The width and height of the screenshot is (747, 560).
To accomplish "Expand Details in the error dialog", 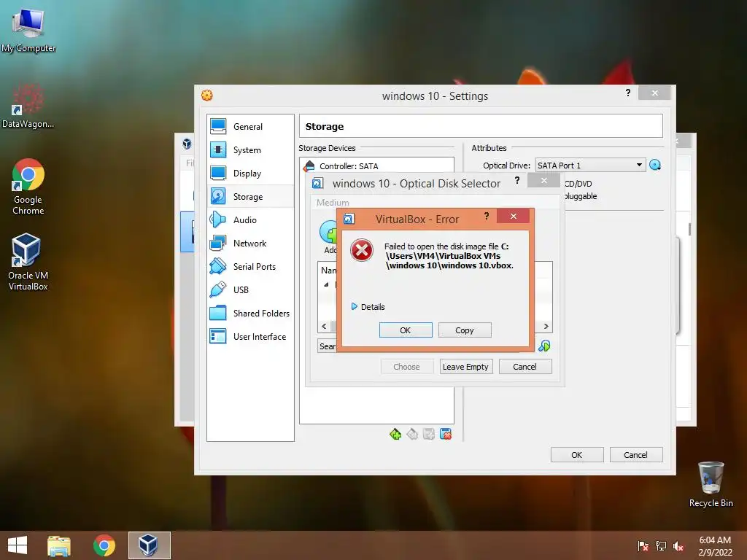I will pos(368,307).
